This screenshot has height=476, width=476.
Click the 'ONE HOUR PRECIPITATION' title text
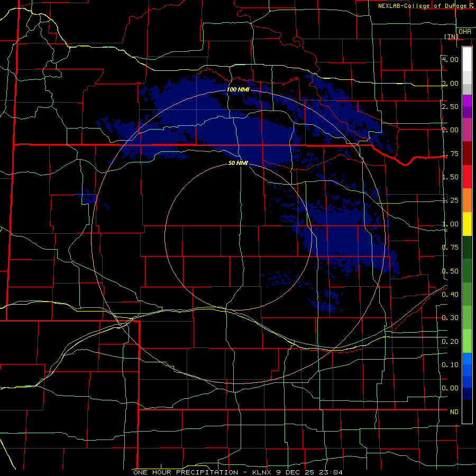186,472
